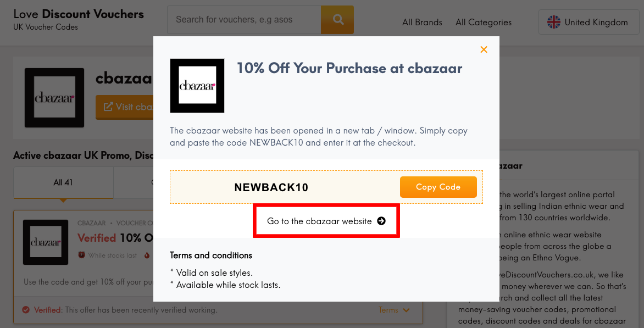Click the arrow-circle icon inside the red-outlined button

coord(381,220)
